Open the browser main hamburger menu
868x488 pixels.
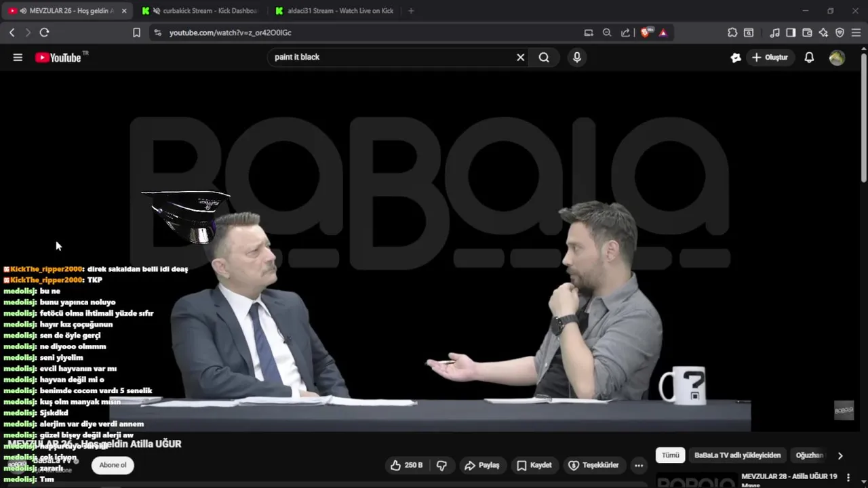click(856, 33)
